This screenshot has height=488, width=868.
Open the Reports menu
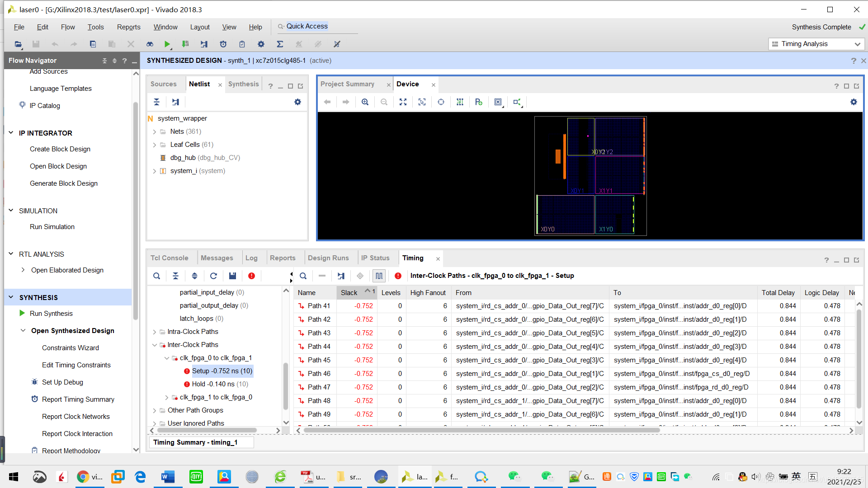128,27
